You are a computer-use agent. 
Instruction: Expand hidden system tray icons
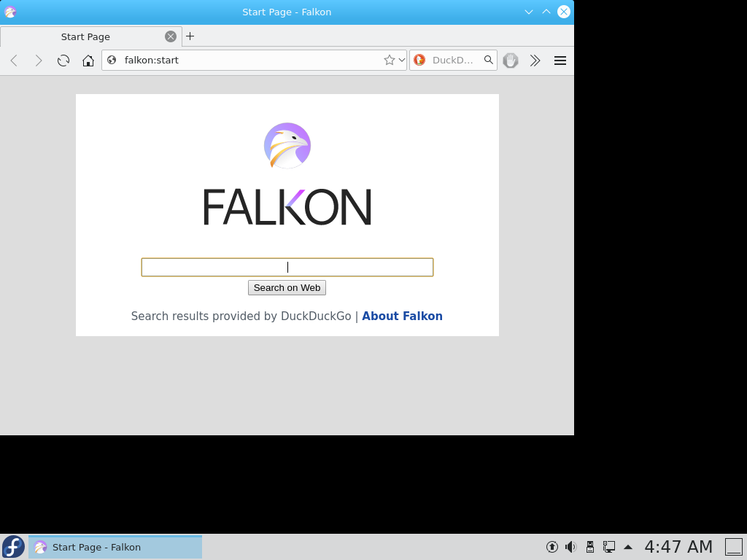click(x=628, y=547)
